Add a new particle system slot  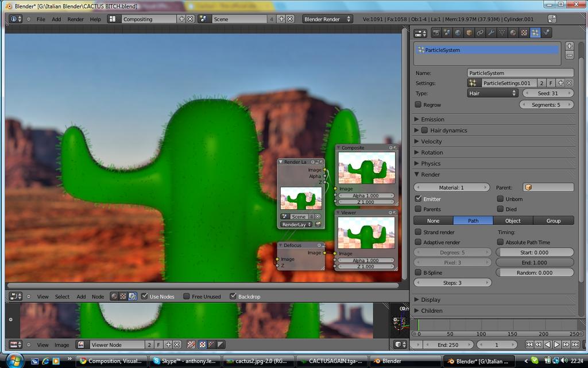coord(569,46)
